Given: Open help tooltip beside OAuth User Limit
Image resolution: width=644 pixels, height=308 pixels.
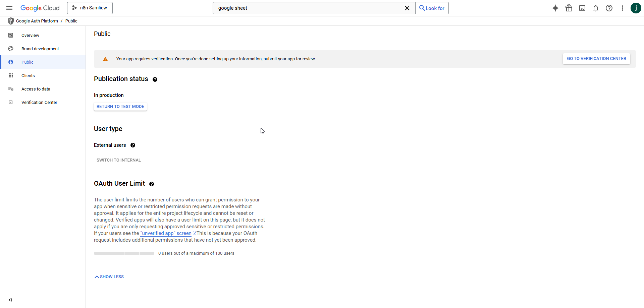Looking at the screenshot, I should coord(152,184).
